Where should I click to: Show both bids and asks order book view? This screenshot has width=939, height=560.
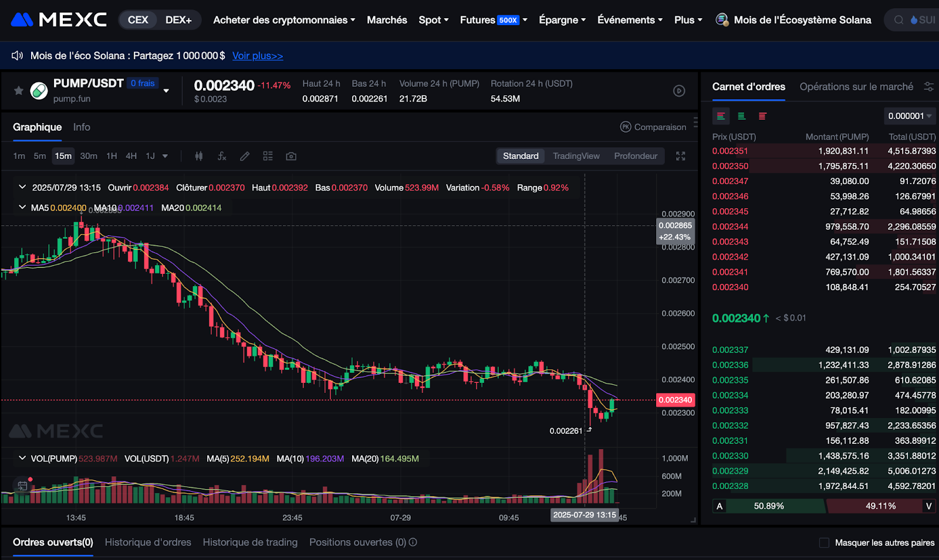(x=721, y=116)
